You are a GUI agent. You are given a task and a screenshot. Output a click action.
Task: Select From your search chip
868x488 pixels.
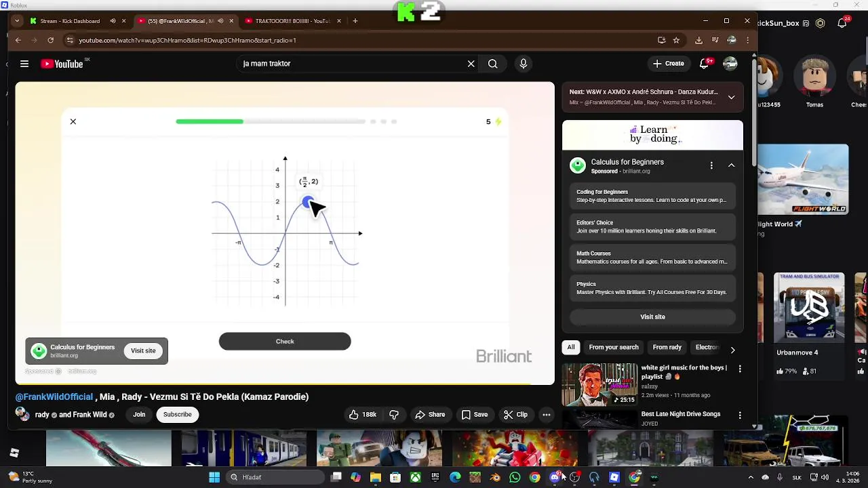coord(614,347)
